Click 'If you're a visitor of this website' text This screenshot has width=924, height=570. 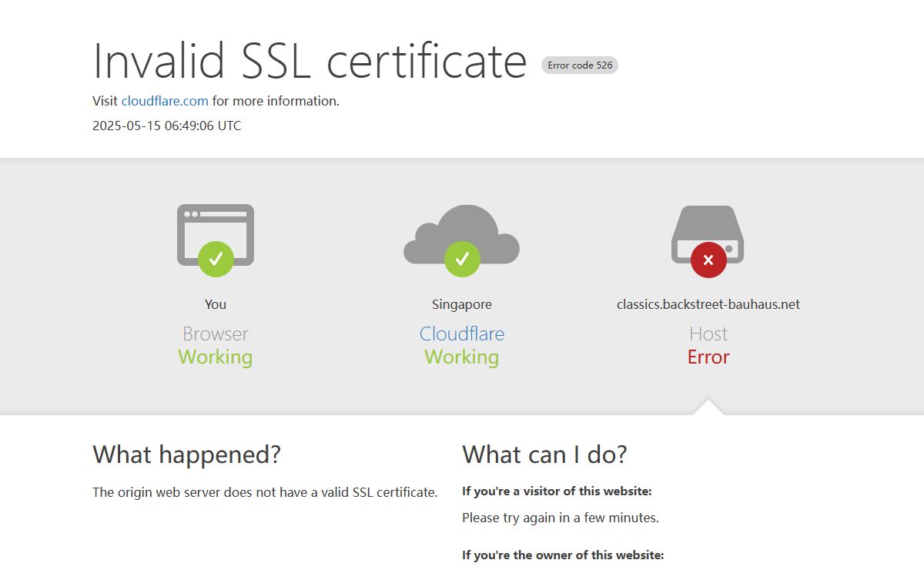[557, 491]
